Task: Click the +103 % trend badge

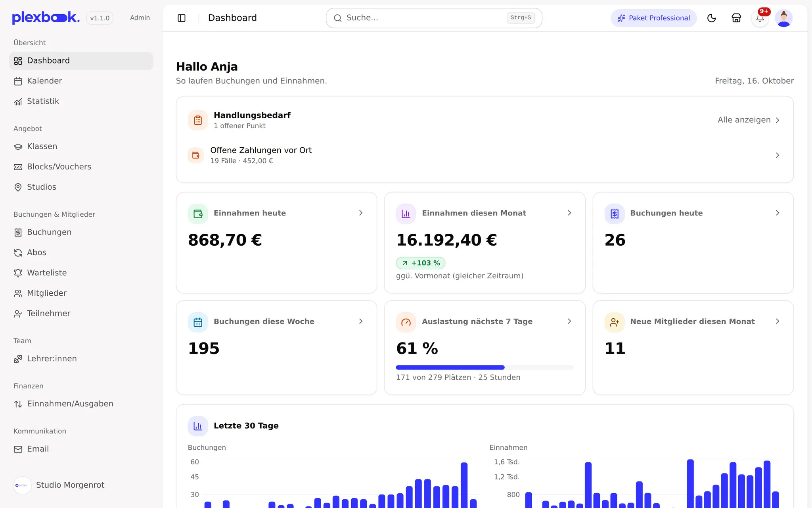Action: [421, 263]
